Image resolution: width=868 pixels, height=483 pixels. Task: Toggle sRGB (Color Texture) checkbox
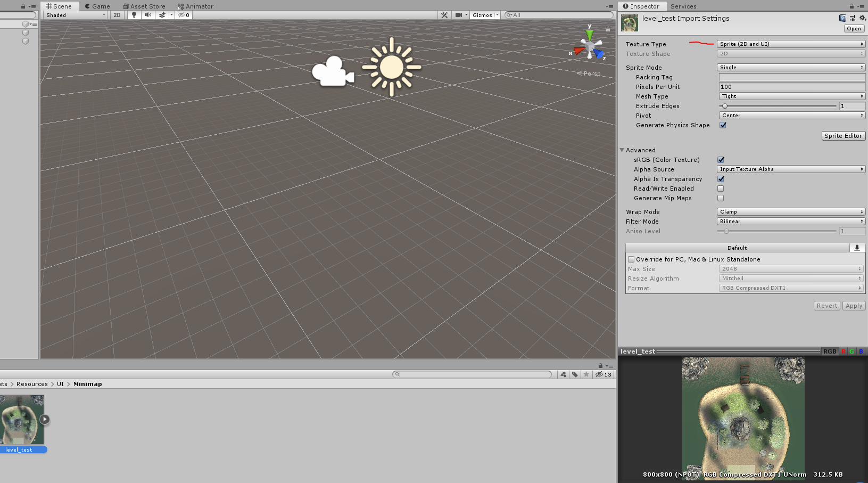[721, 160]
